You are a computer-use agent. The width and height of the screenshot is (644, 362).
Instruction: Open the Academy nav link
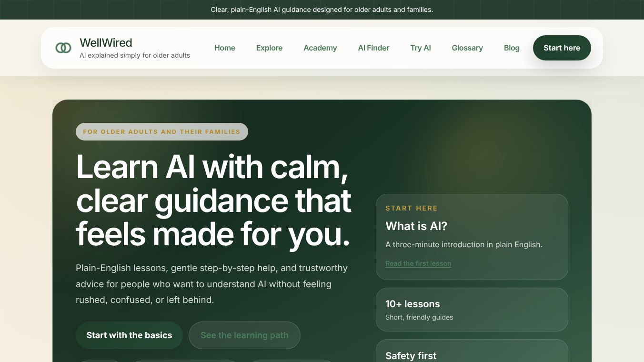(320, 48)
